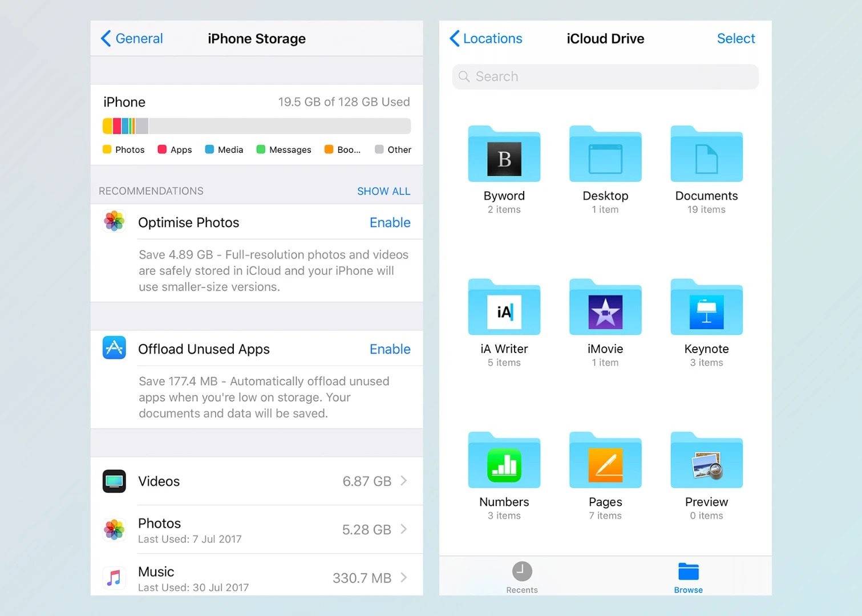Click the 'Videos' row label
The width and height of the screenshot is (862, 616).
(x=159, y=481)
